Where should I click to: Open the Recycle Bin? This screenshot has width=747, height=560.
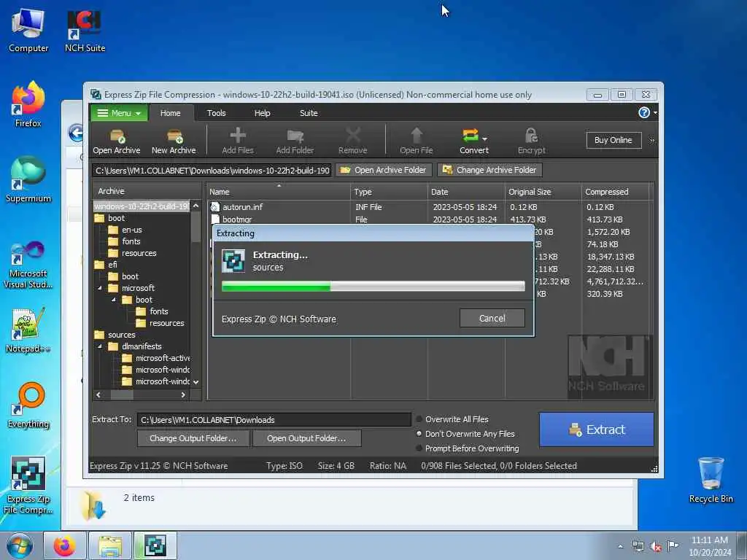point(711,480)
